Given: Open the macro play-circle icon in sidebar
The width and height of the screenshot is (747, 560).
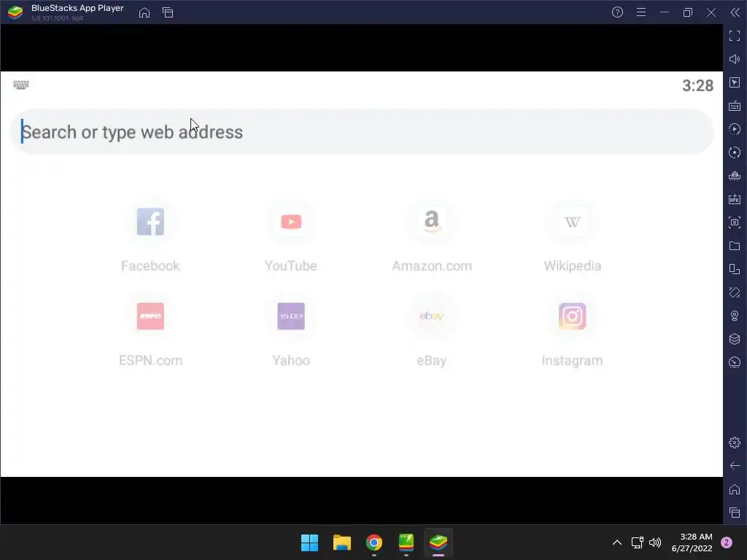Looking at the screenshot, I should 735,129.
